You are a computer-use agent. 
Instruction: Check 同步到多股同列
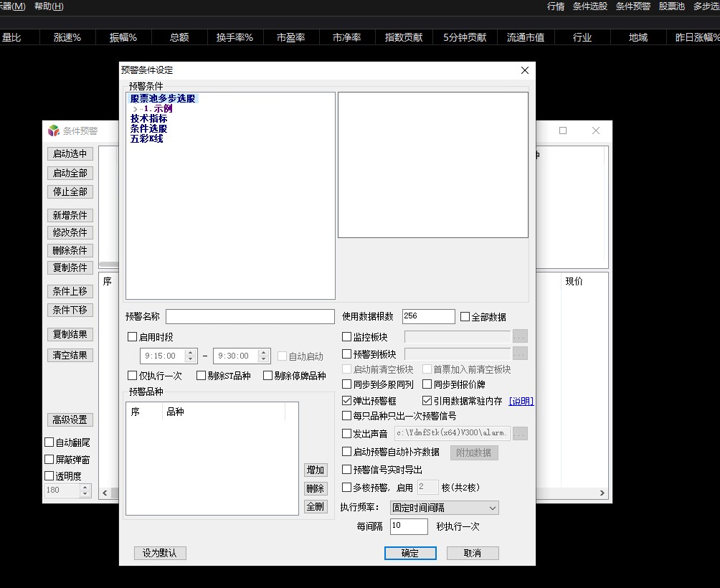coord(346,384)
